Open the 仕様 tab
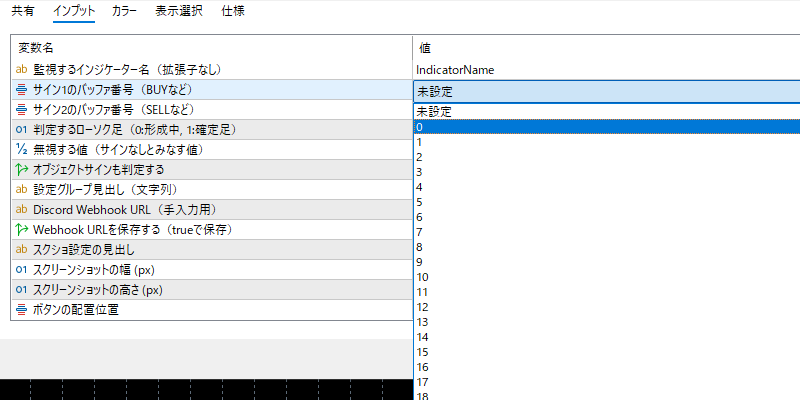This screenshot has width=800, height=400. tap(233, 12)
